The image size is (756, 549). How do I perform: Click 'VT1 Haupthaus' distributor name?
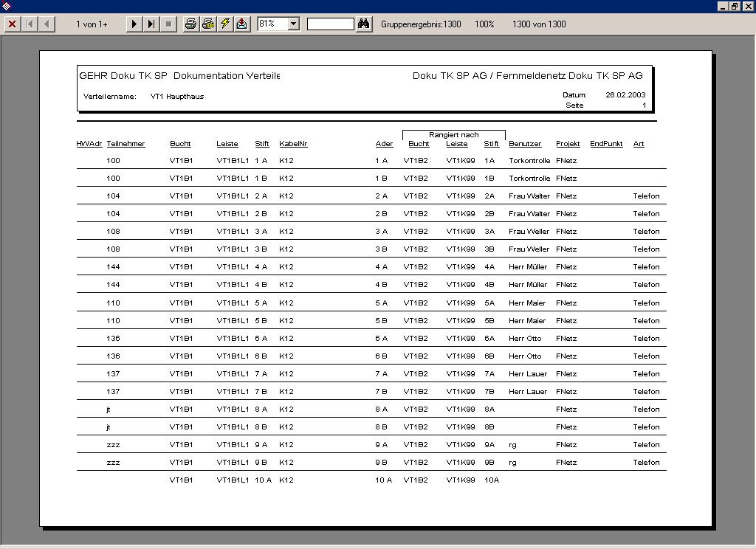(x=177, y=97)
